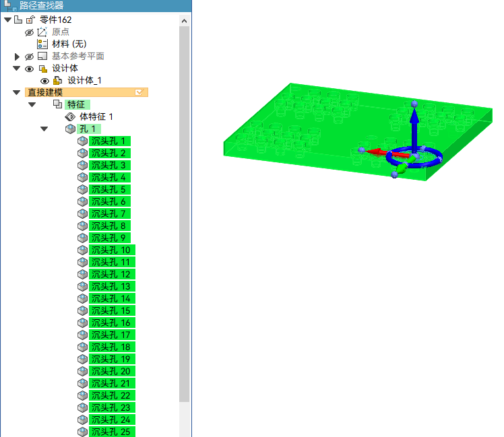Select 沉头孔 25 in the tree
The width and height of the screenshot is (504, 437).
click(112, 432)
